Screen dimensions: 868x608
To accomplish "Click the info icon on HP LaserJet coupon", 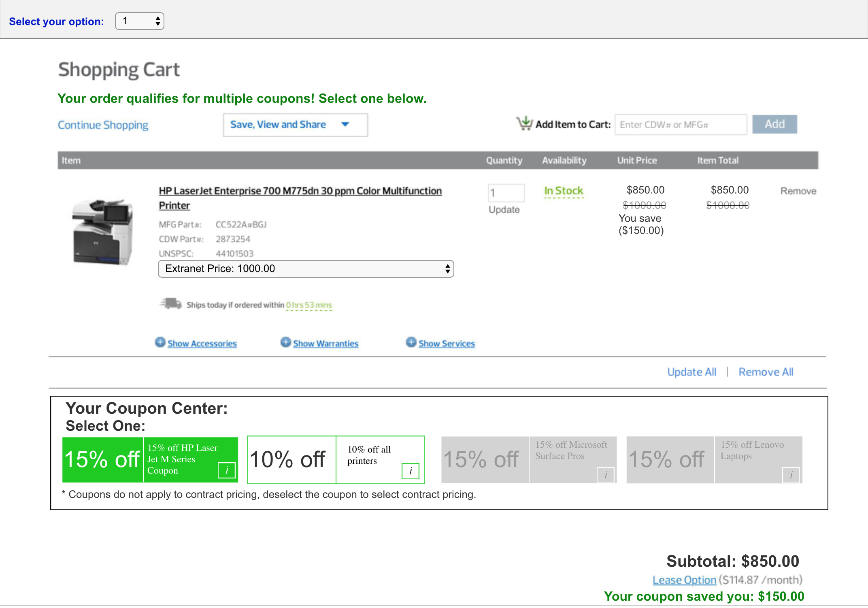I will coord(227,470).
